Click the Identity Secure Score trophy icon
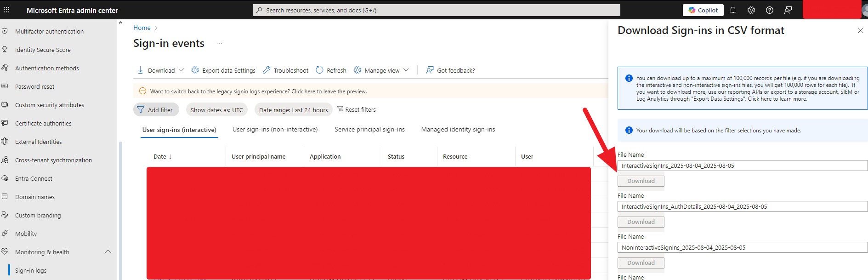The height and width of the screenshot is (280, 868). pos(5,49)
